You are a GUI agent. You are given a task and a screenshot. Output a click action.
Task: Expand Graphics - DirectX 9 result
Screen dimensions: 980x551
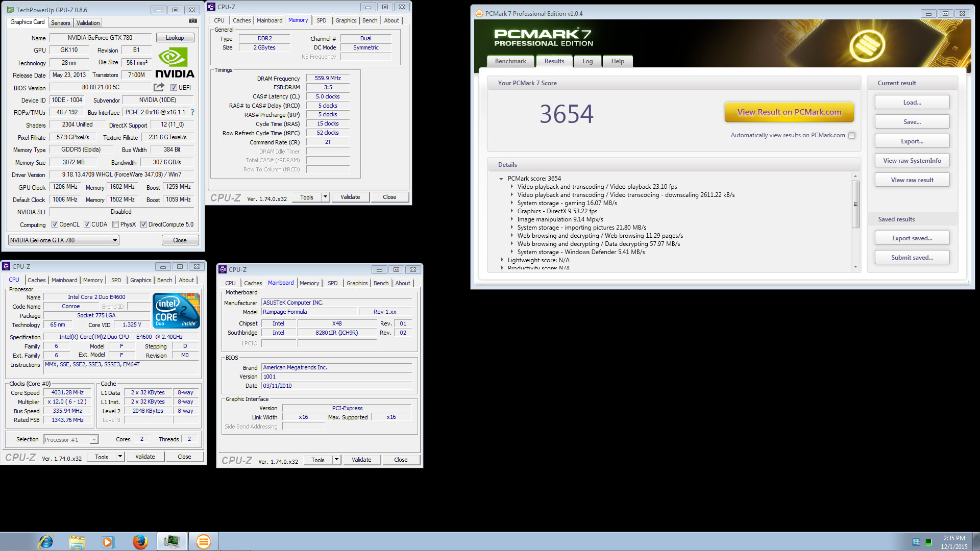[x=512, y=211]
